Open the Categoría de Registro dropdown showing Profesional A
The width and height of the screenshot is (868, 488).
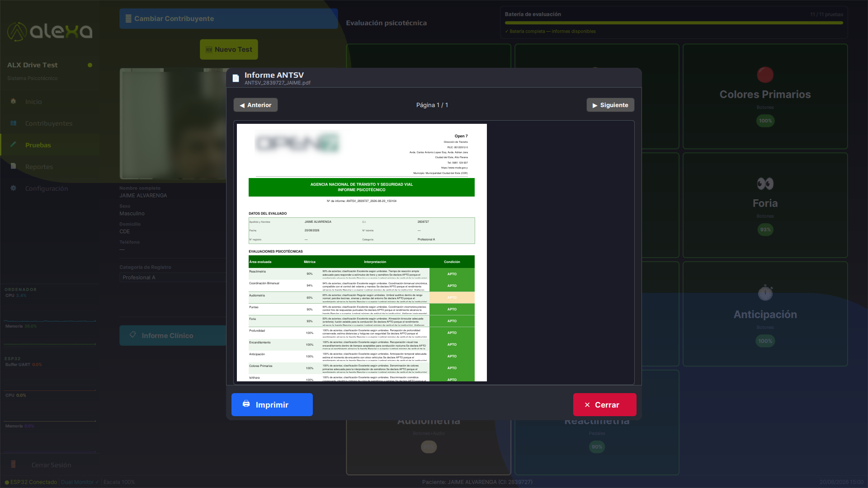point(173,277)
